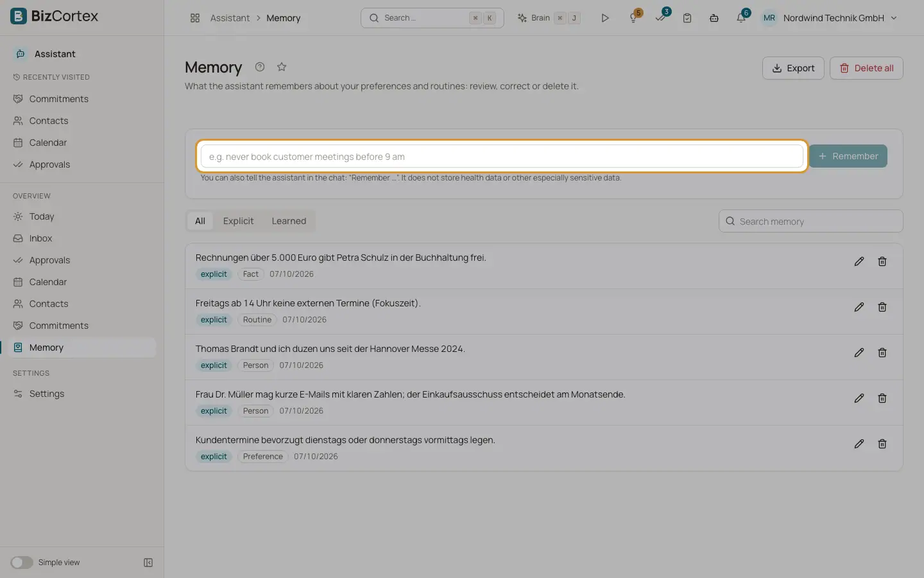Click the Search memory field
The image size is (924, 578).
pos(811,222)
